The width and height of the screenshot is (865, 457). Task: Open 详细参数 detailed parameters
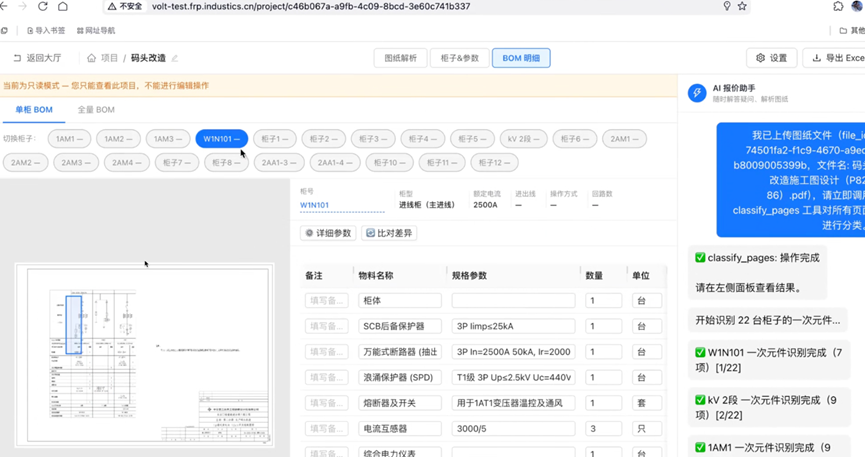click(328, 233)
